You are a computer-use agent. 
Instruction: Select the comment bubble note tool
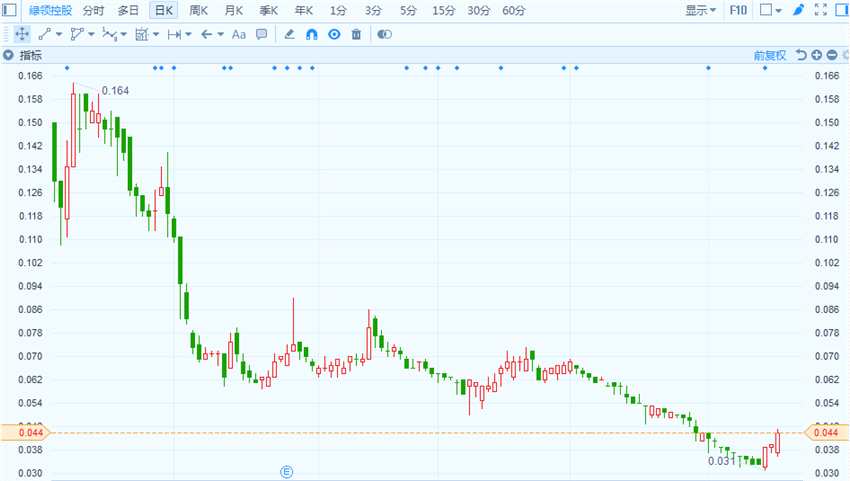pos(261,34)
